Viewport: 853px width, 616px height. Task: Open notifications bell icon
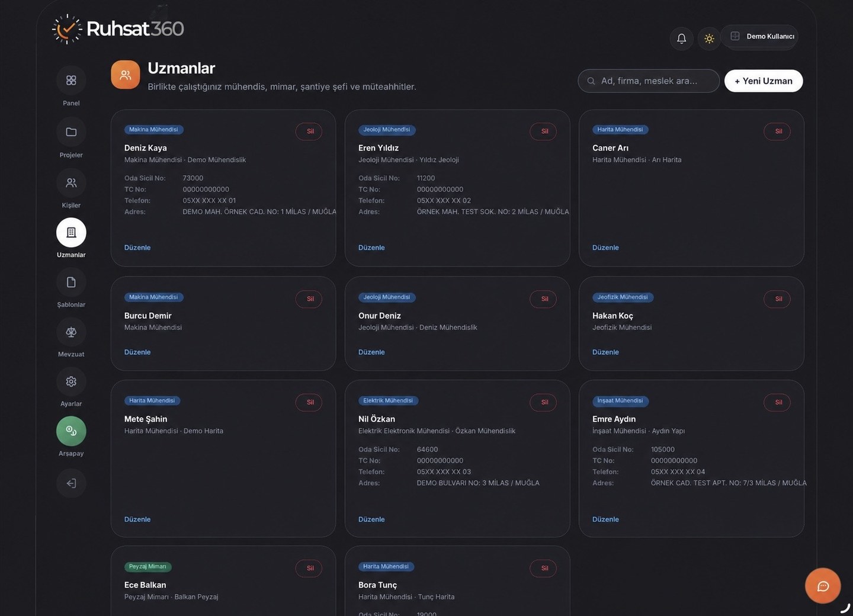pos(682,38)
